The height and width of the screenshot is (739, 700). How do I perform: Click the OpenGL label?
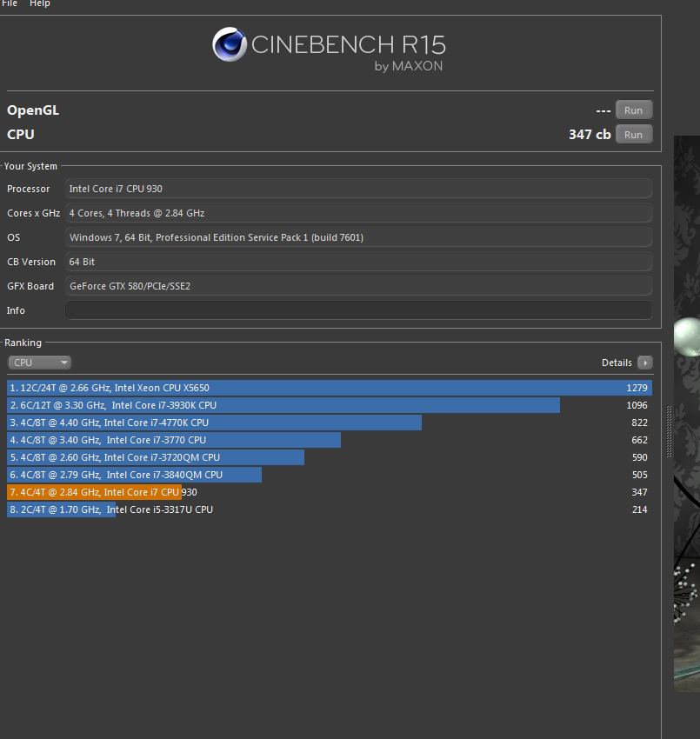pyautogui.click(x=33, y=110)
